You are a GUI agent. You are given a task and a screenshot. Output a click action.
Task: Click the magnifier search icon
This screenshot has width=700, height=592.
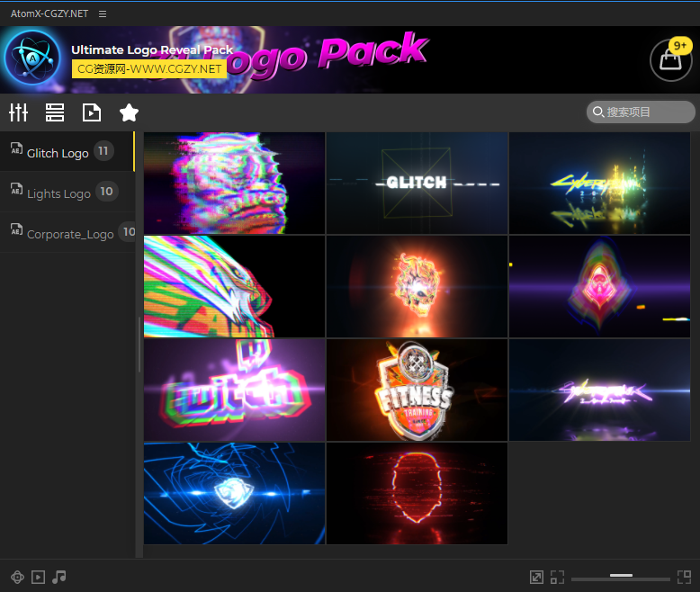[x=598, y=112]
